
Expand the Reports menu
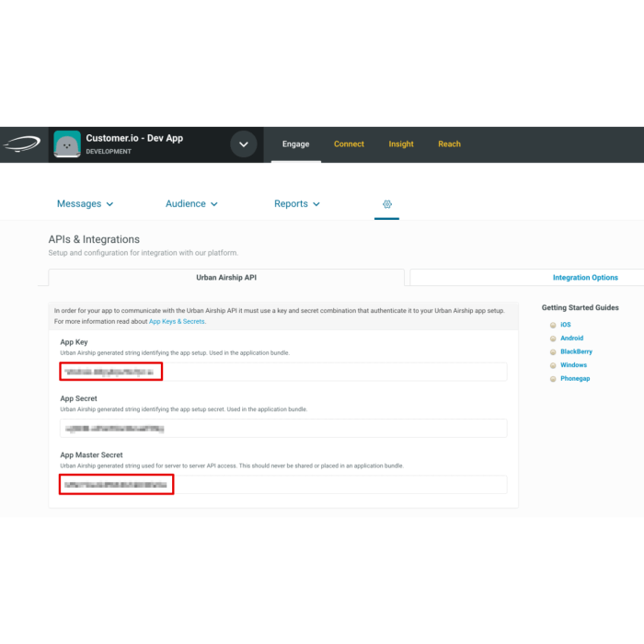297,203
